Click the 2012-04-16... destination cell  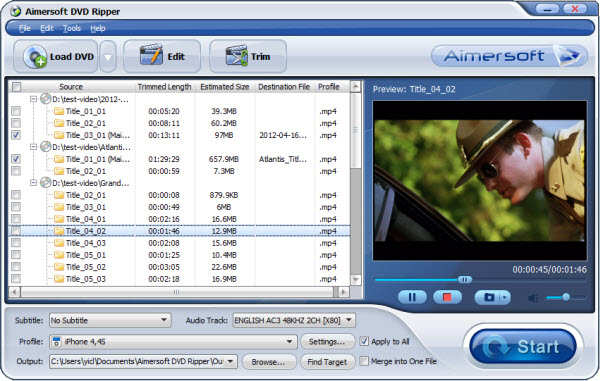283,135
